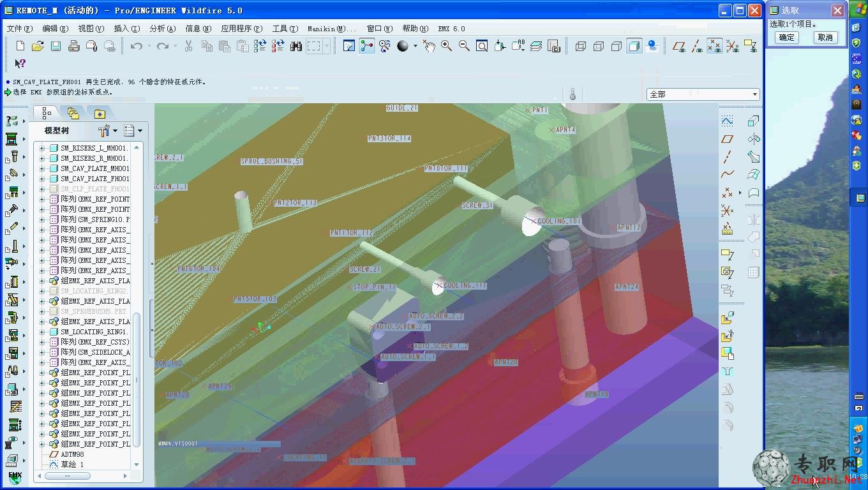
Task: Open the EMX 6.0 menu
Action: tap(451, 29)
